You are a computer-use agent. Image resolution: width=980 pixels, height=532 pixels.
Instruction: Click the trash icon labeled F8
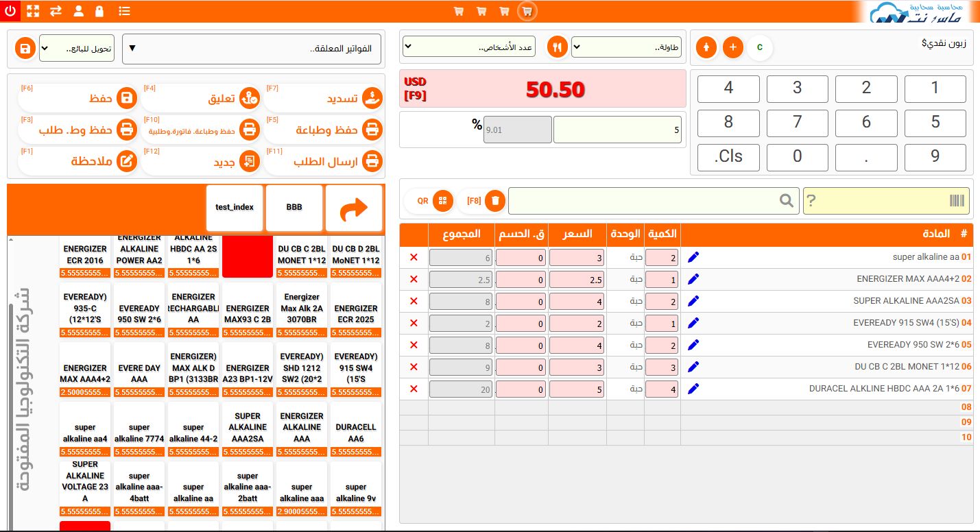[x=495, y=201]
